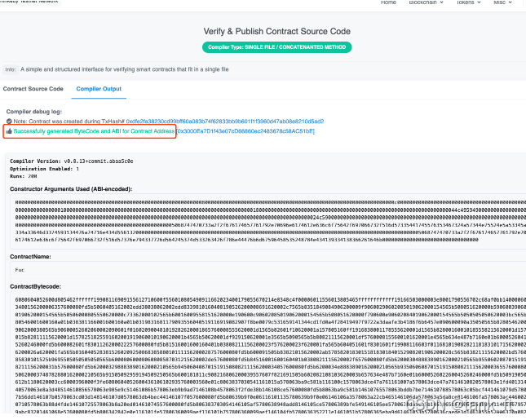Click inside the ContractName field
Screen dimensions: 526x420
tap(268, 270)
